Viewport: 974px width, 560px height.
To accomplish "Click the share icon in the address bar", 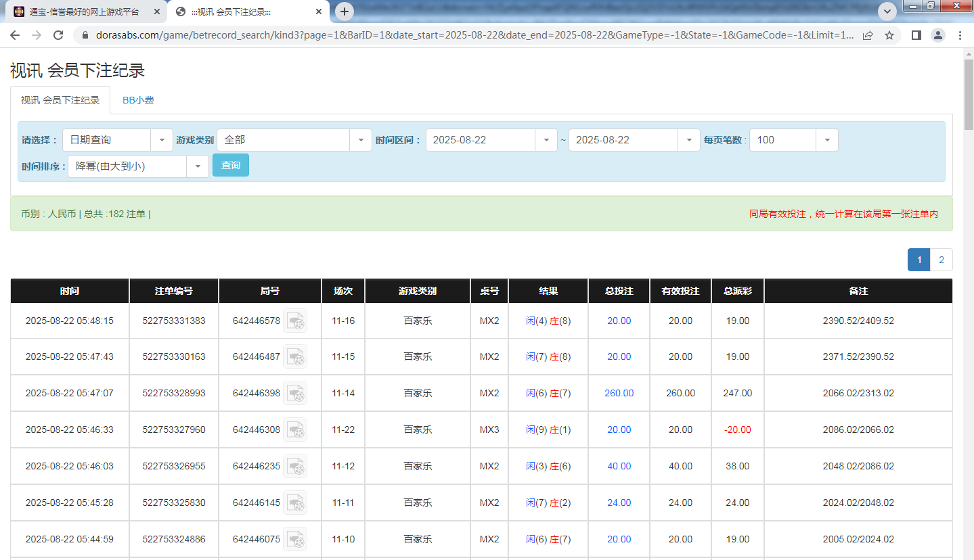I will (868, 35).
